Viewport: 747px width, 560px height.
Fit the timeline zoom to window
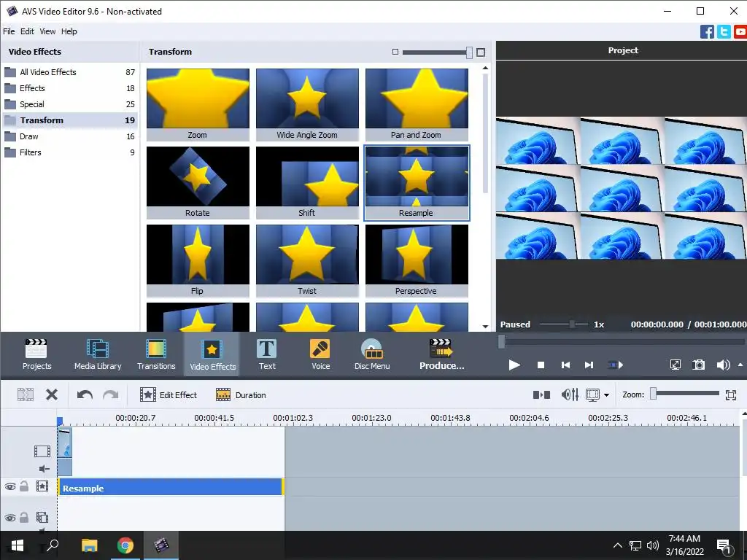[731, 394]
